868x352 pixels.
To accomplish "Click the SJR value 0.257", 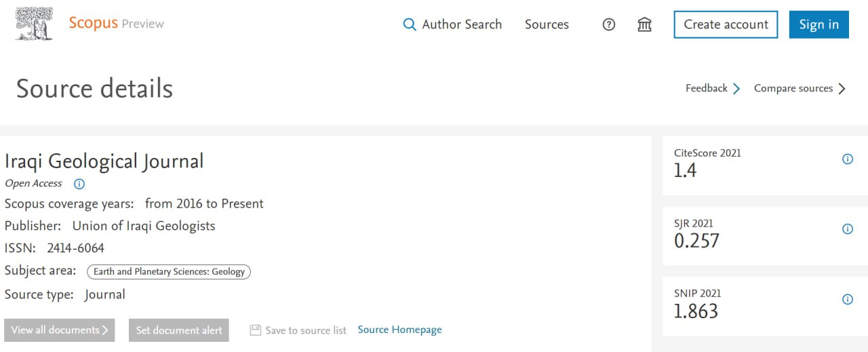I will pos(696,241).
